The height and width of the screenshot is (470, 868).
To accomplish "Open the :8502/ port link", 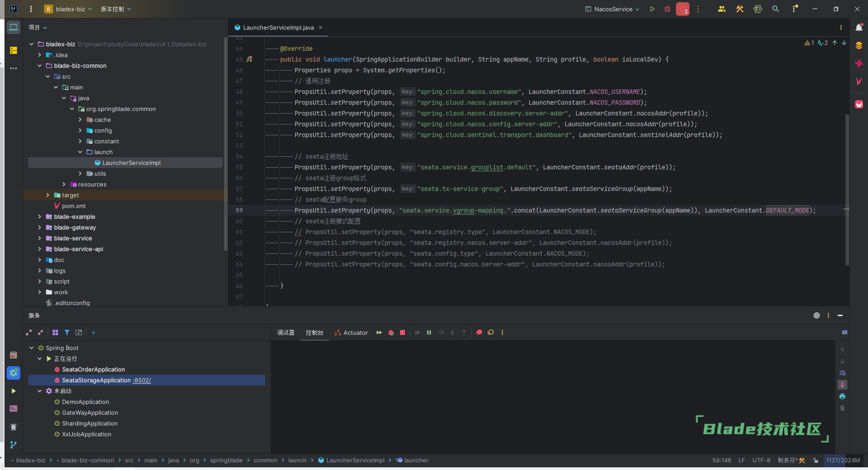I will (x=142, y=380).
